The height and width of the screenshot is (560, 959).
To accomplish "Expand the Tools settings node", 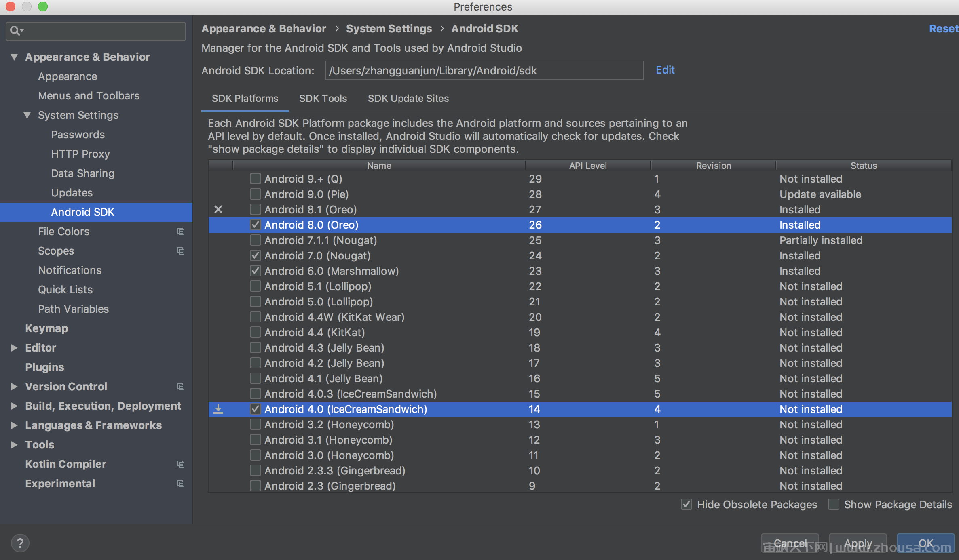I will [14, 445].
